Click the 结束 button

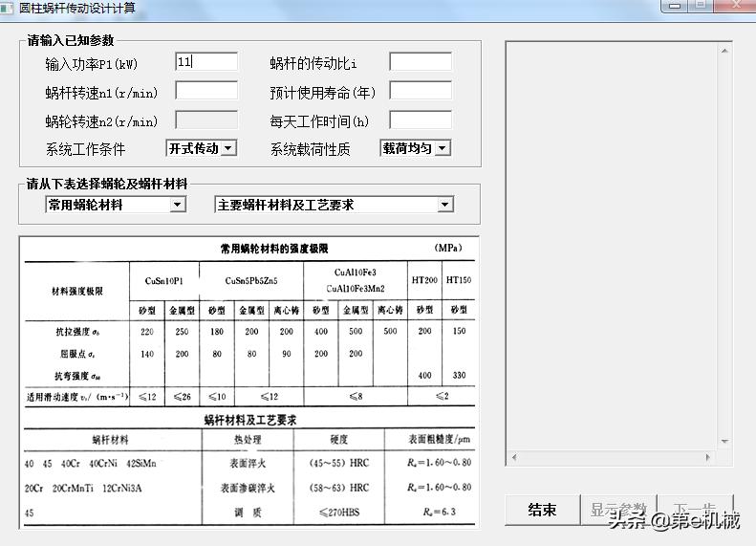(542, 510)
